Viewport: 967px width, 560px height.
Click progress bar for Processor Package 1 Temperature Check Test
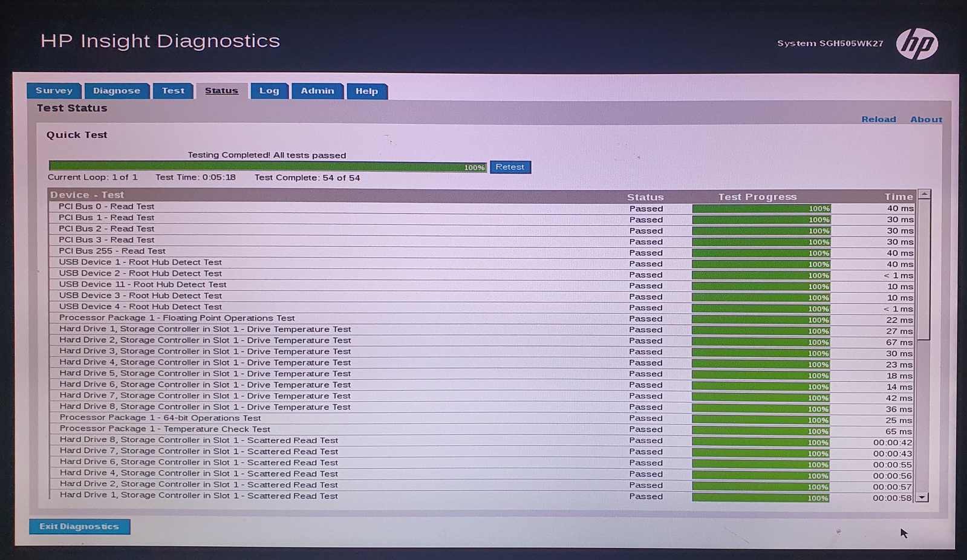click(761, 431)
